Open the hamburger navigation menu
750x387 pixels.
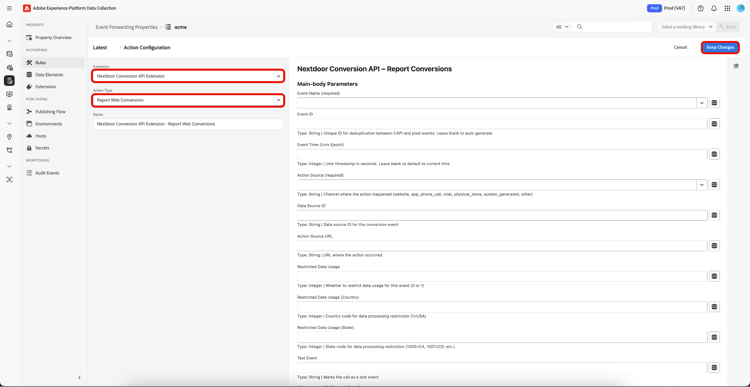(x=9, y=8)
